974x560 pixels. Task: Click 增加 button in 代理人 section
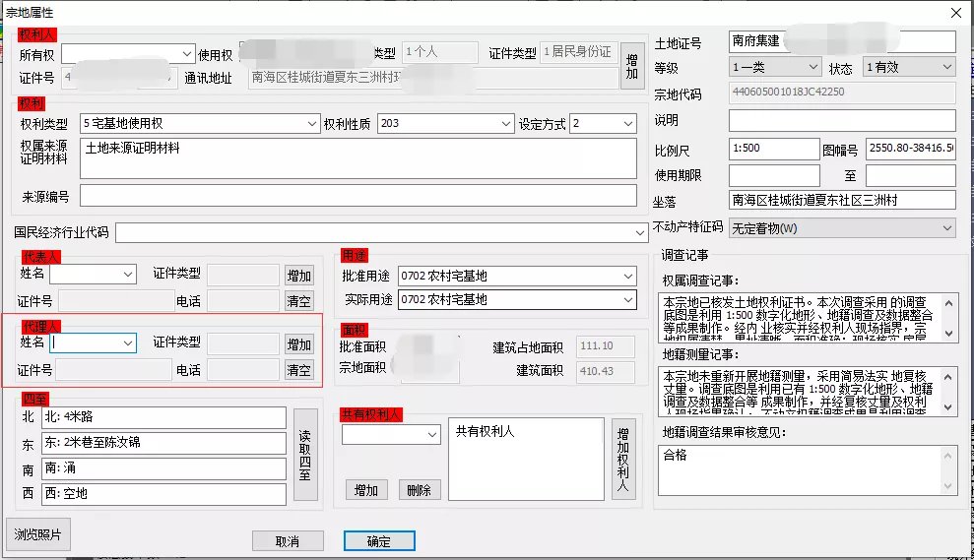point(298,343)
